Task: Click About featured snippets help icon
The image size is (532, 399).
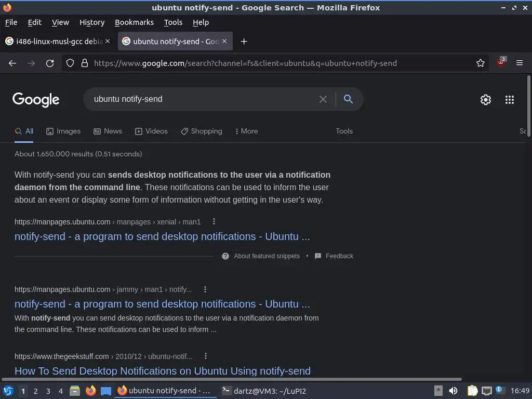Action: [225, 256]
